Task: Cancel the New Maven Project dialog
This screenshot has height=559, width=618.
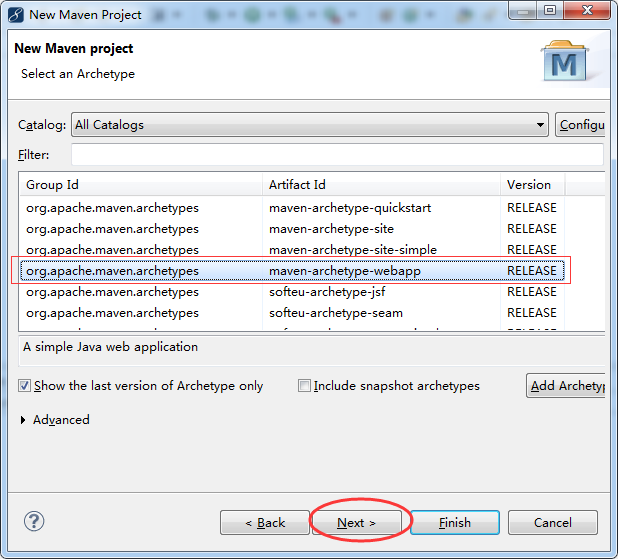Action: tap(553, 523)
